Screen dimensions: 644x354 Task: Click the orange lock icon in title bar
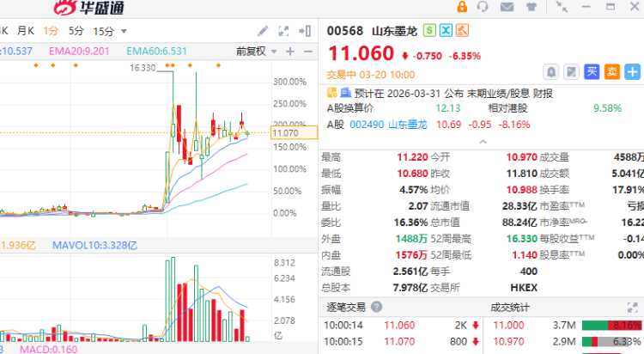click(x=462, y=7)
